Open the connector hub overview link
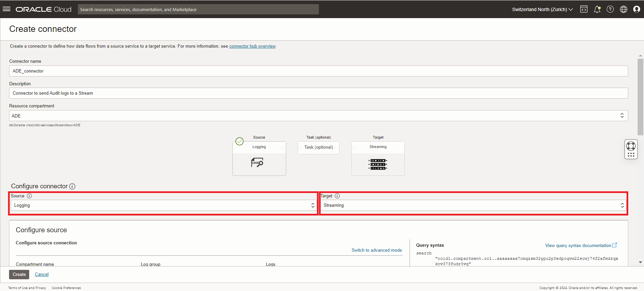 (252, 46)
